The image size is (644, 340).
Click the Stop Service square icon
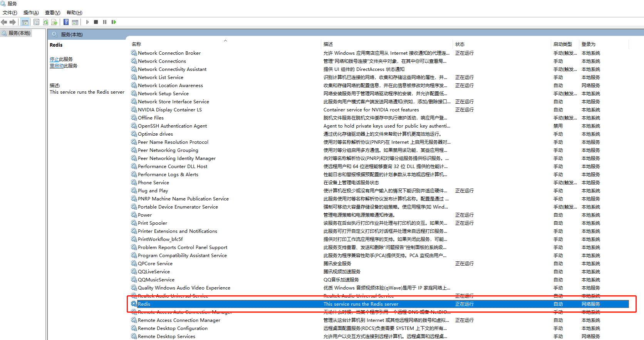(96, 22)
